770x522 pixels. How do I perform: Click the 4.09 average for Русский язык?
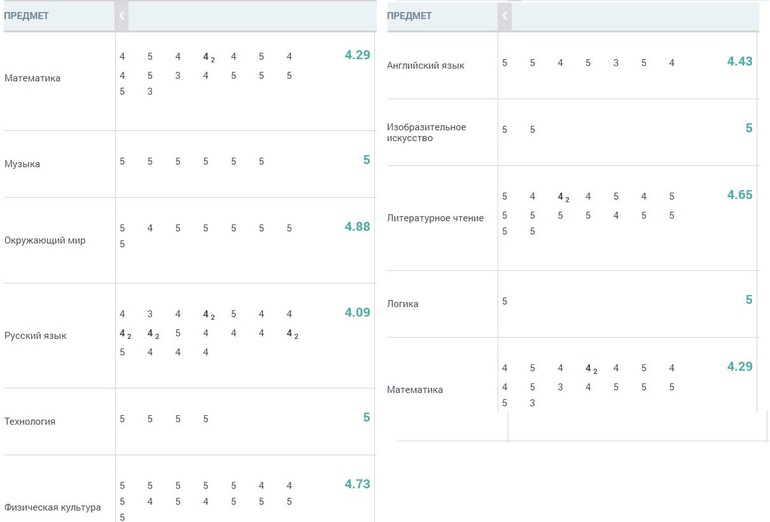click(357, 313)
